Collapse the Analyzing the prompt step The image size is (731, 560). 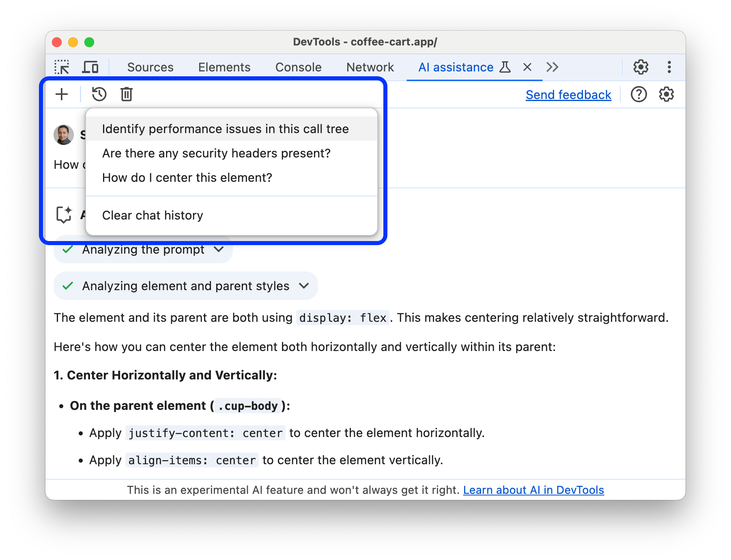pos(219,250)
